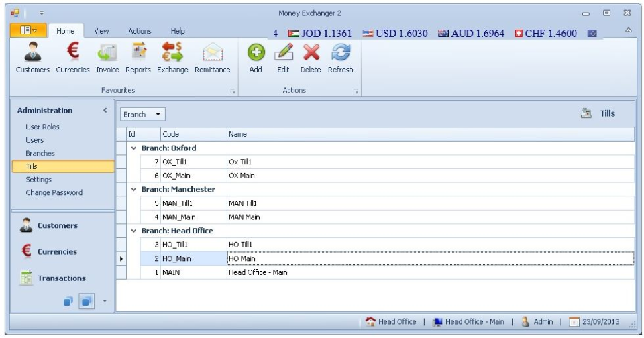Switch to the View tab

(101, 31)
